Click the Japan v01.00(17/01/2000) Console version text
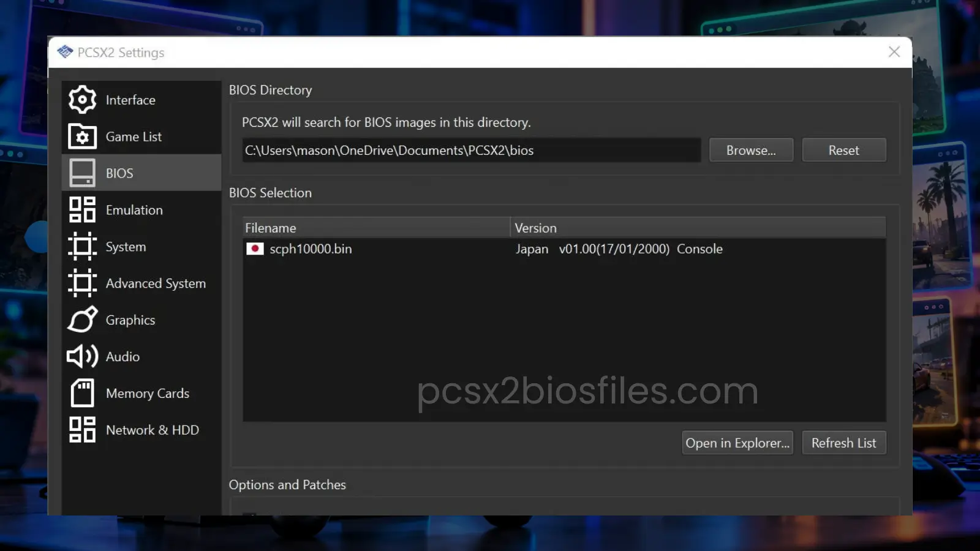Image resolution: width=980 pixels, height=551 pixels. coord(619,249)
